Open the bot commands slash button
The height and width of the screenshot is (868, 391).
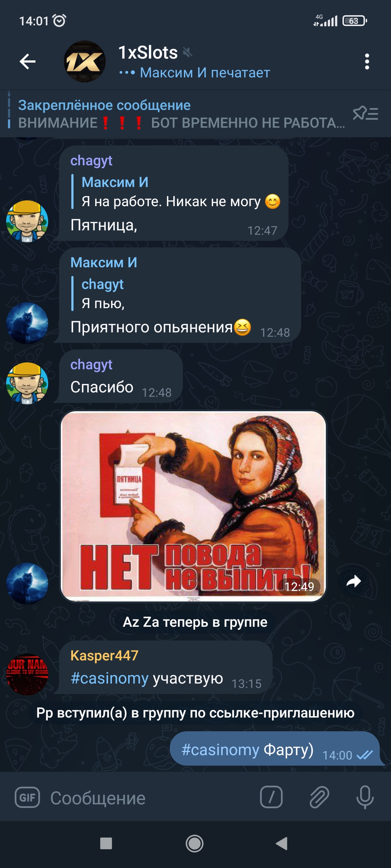(x=271, y=797)
